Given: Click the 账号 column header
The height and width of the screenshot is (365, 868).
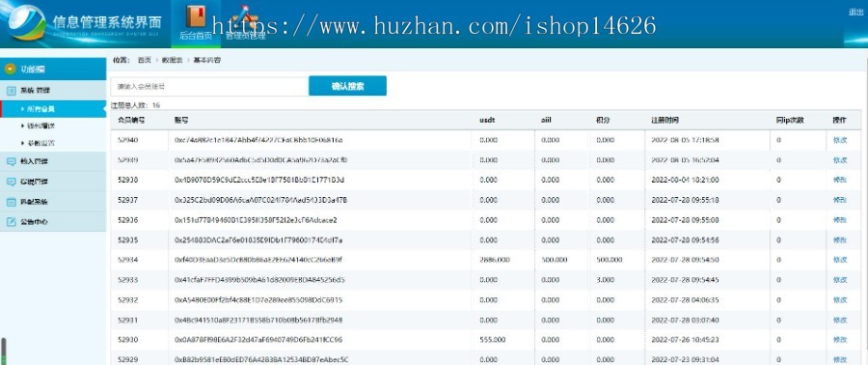Looking at the screenshot, I should pyautogui.click(x=181, y=120).
